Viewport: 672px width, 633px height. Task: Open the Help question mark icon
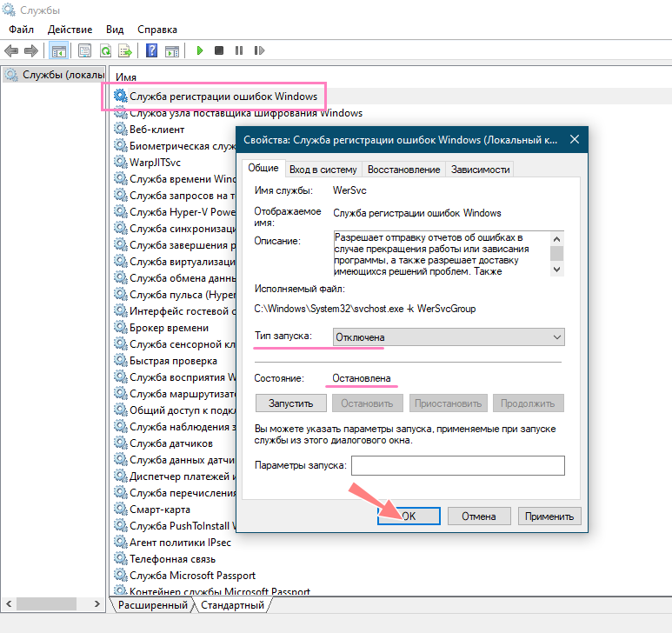coord(151,50)
